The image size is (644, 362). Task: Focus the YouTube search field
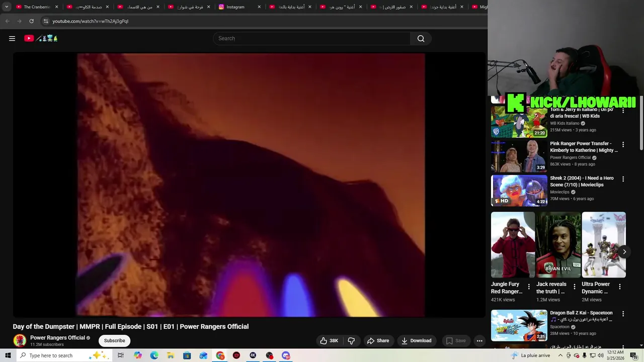tap(312, 38)
